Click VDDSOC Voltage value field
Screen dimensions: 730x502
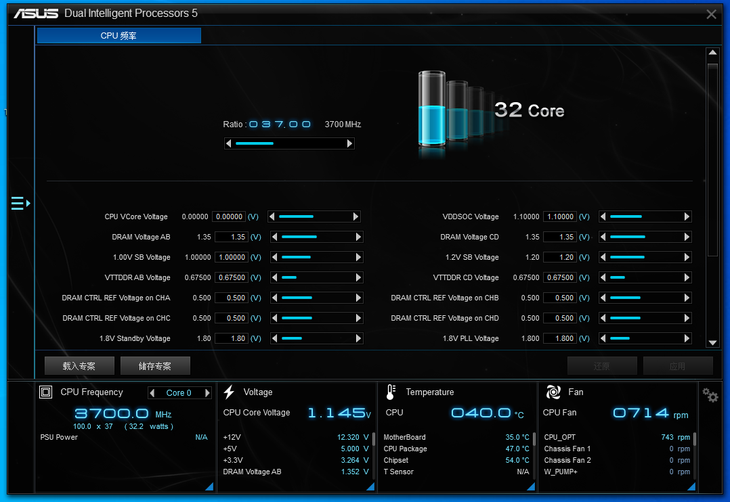[560, 217]
